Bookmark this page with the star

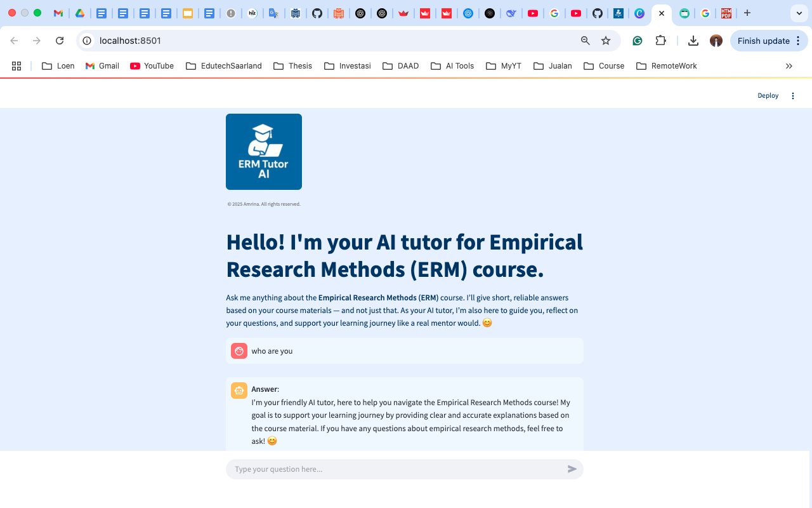pos(606,41)
